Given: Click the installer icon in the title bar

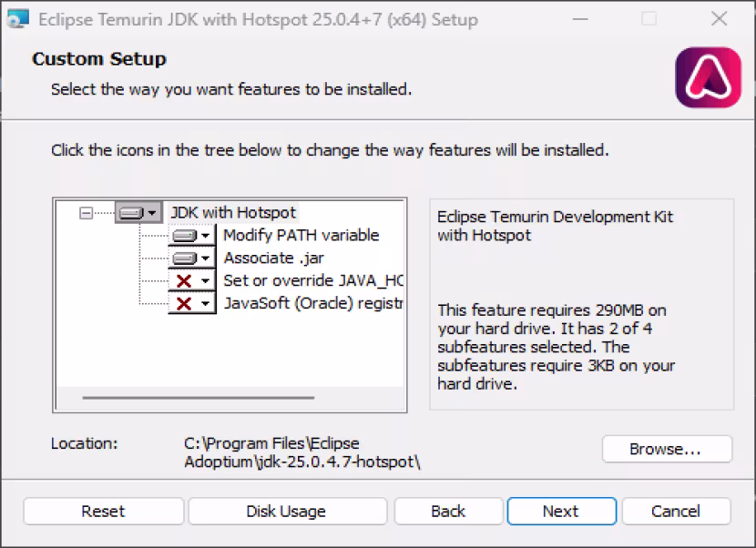Looking at the screenshot, I should click(x=18, y=19).
